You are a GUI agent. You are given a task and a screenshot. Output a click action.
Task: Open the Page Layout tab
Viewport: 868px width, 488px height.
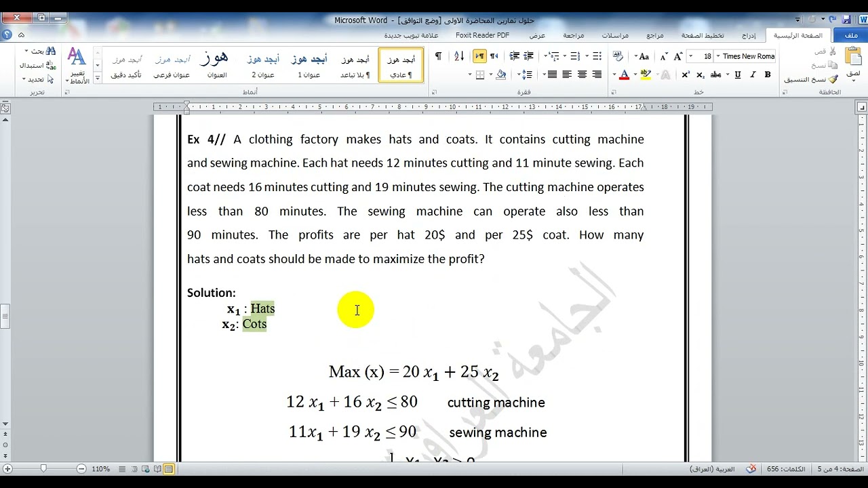703,35
